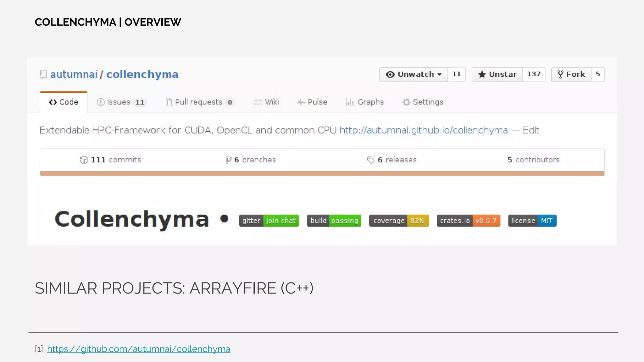View the 6 releases

[392, 160]
